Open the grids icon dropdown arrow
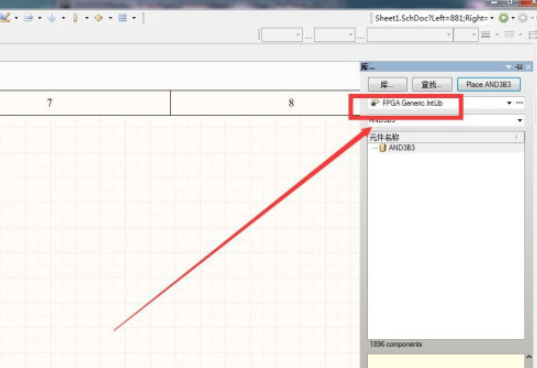Image resolution: width=537 pixels, height=368 pixels. (134, 18)
